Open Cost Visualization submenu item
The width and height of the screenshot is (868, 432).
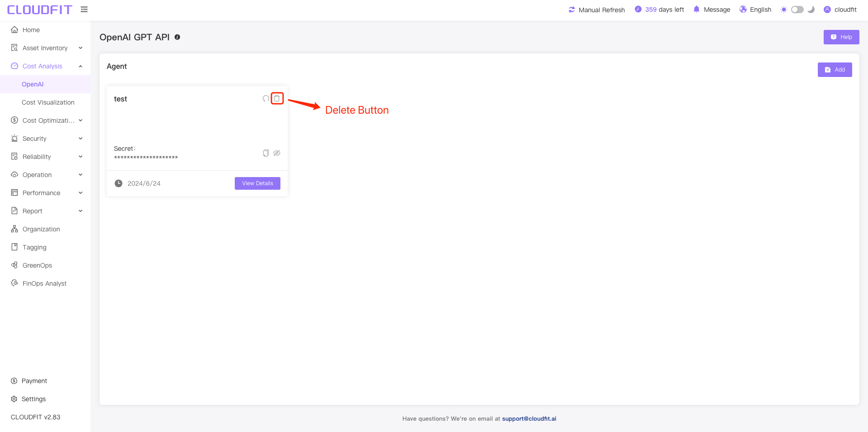tap(45, 102)
